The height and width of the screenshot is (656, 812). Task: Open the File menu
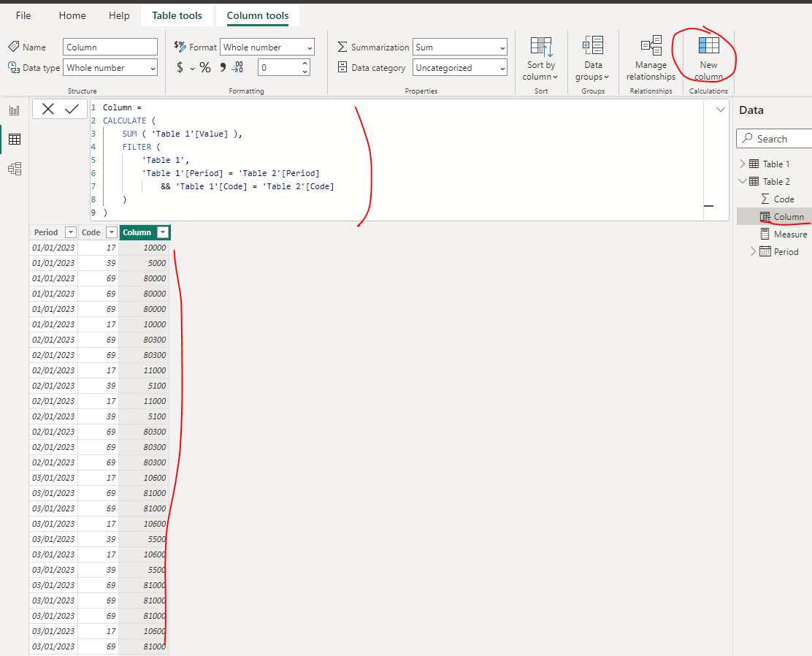(23, 15)
